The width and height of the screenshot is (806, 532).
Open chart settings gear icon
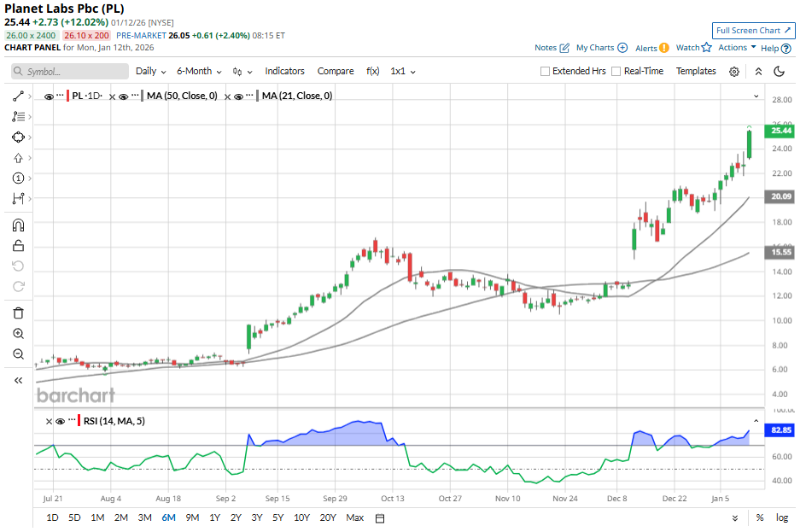tap(734, 72)
